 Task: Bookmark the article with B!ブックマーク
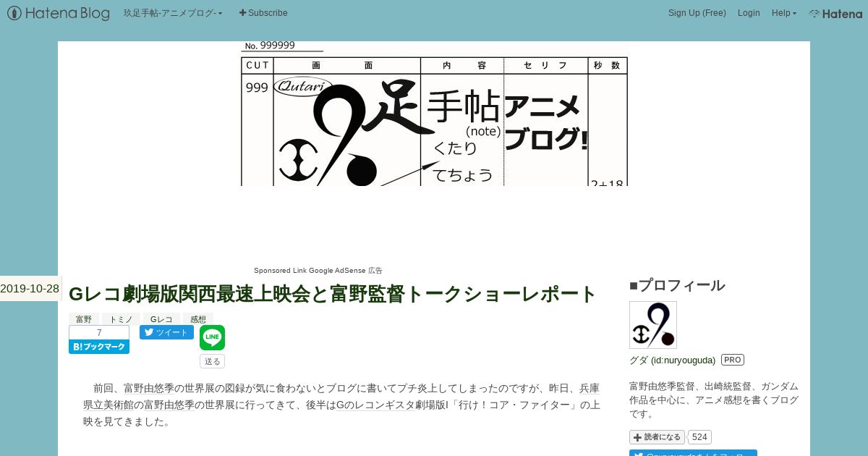[x=99, y=347]
